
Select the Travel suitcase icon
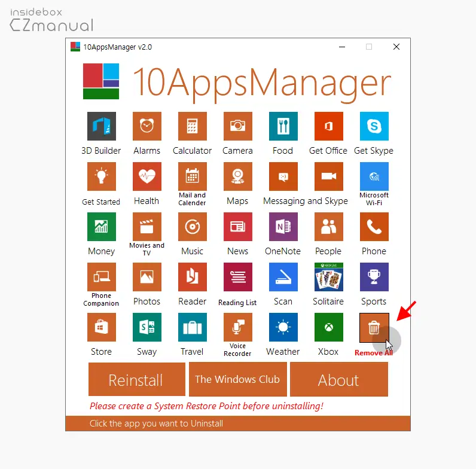click(x=193, y=327)
